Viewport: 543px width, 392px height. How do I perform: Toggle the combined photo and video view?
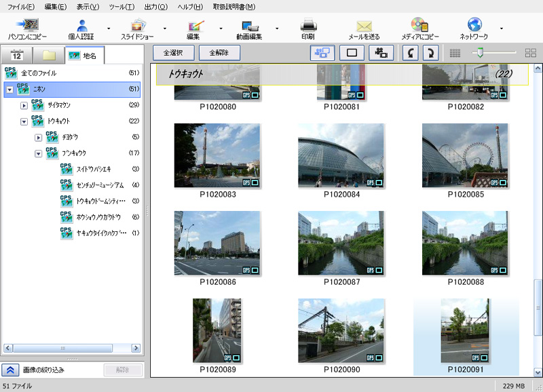coord(322,52)
